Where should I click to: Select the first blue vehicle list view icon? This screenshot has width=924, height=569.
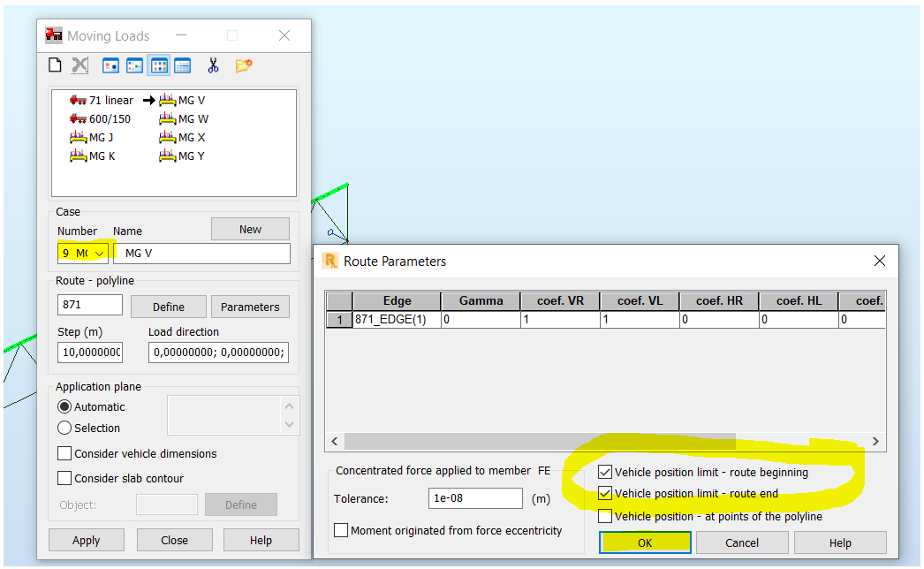pyautogui.click(x=111, y=64)
